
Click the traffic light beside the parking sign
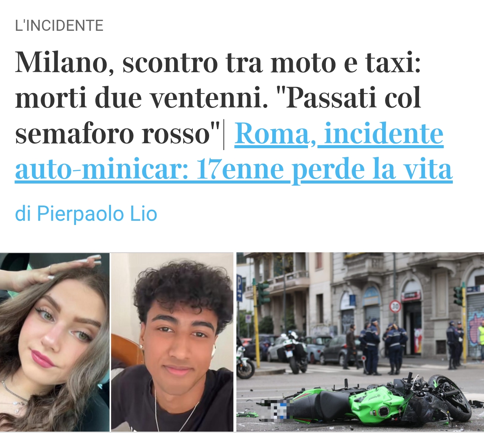(263, 293)
